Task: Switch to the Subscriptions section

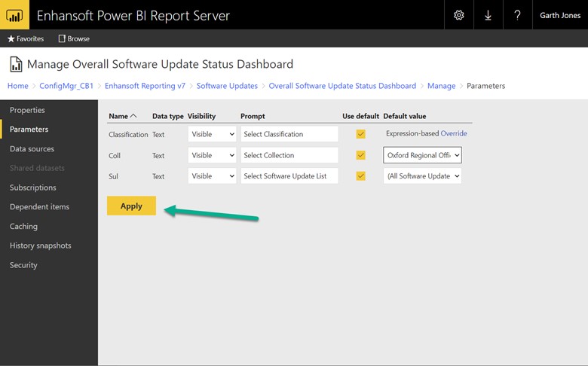Action: point(32,188)
